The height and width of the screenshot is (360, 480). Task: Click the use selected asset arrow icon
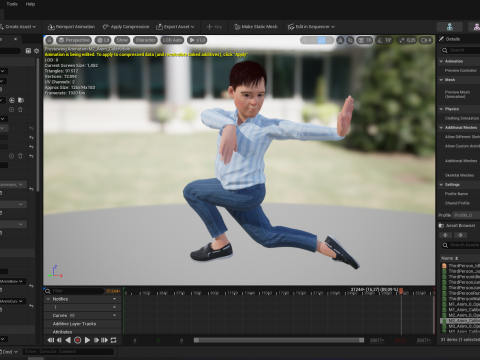(12, 100)
